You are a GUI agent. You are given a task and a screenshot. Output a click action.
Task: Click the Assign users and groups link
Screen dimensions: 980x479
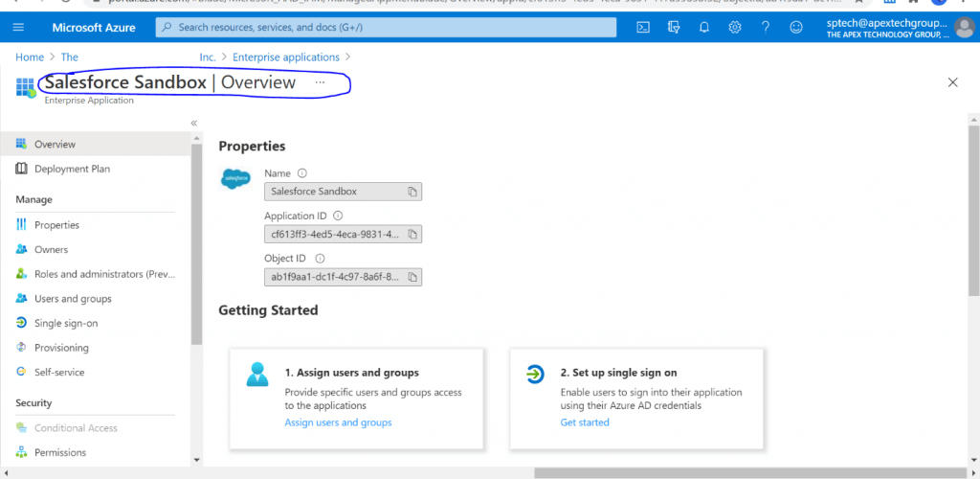[338, 422]
